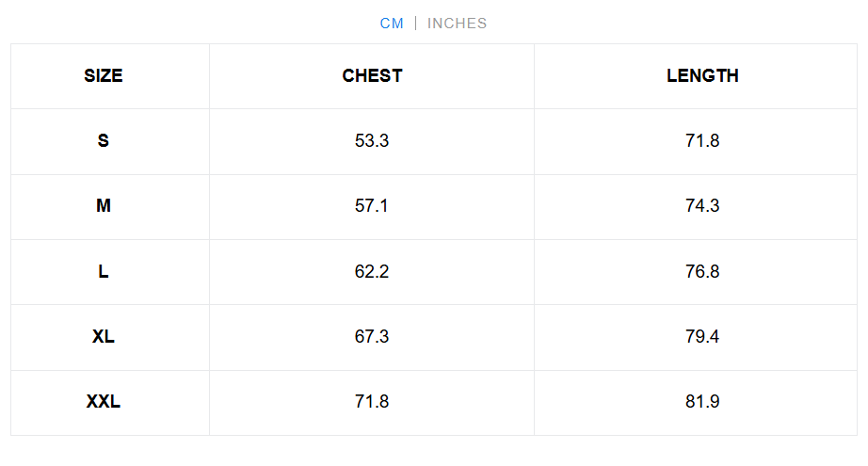
Task: Select the S size row label
Action: coord(104,141)
